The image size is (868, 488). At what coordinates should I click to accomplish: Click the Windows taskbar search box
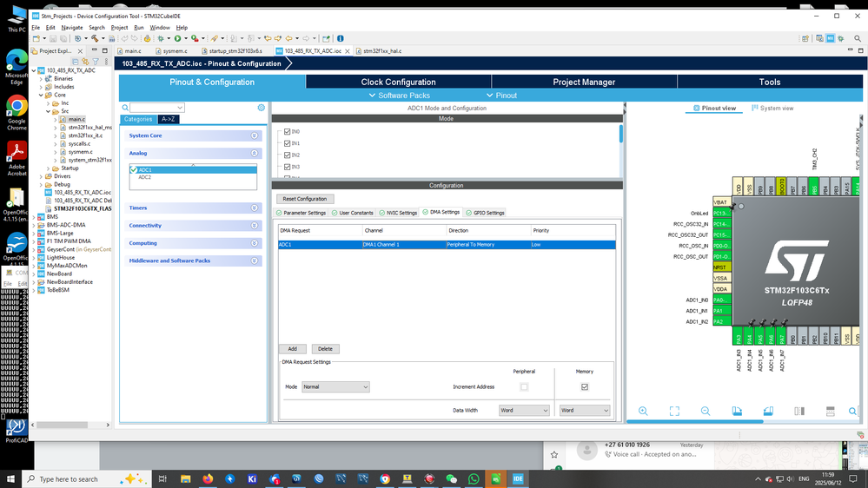click(86, 479)
